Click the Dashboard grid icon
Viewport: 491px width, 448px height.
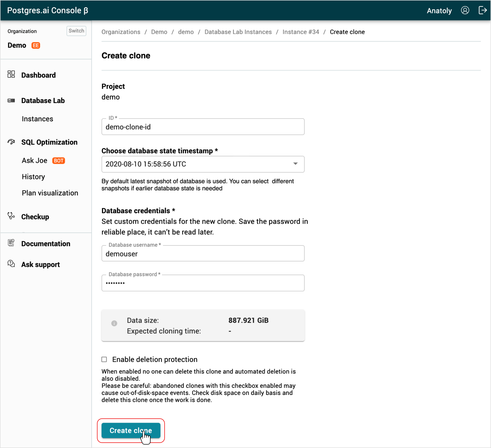point(11,74)
